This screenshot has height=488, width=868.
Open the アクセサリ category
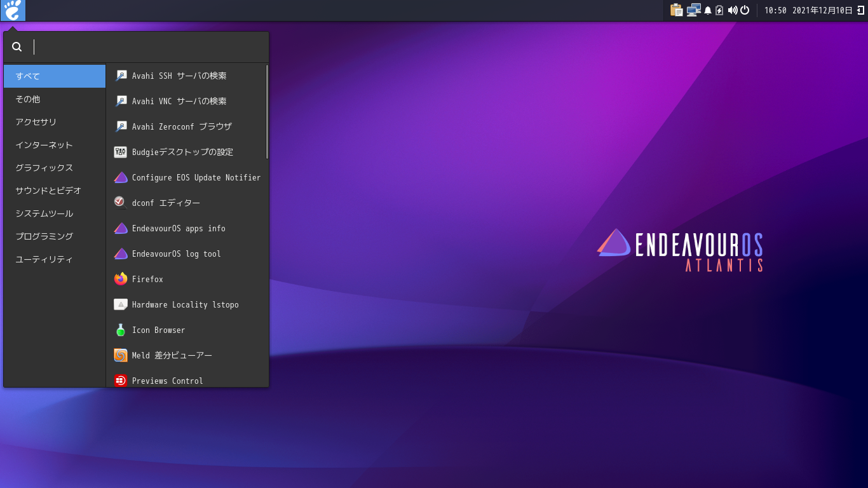[55, 122]
